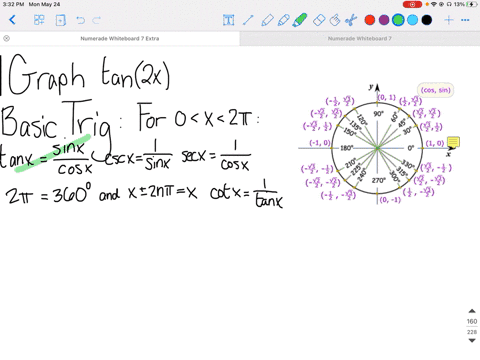Tap the page number 160 indicator
The height and width of the screenshot is (360, 480).
pos(472,321)
